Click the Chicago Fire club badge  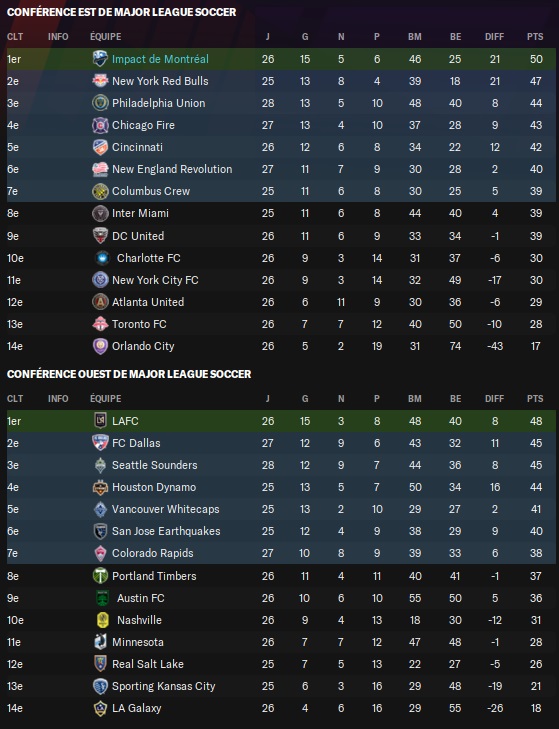(x=100, y=125)
